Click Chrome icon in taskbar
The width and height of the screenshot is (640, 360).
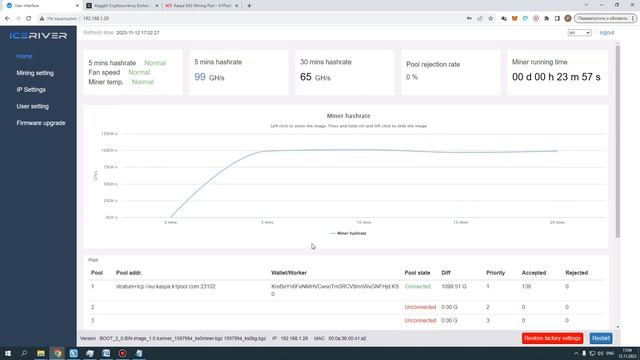tap(57, 353)
